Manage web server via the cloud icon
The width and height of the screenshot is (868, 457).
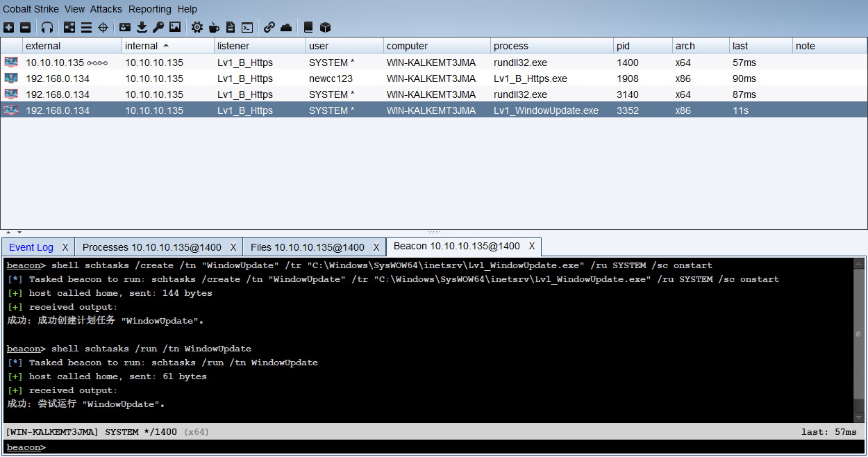(286, 27)
